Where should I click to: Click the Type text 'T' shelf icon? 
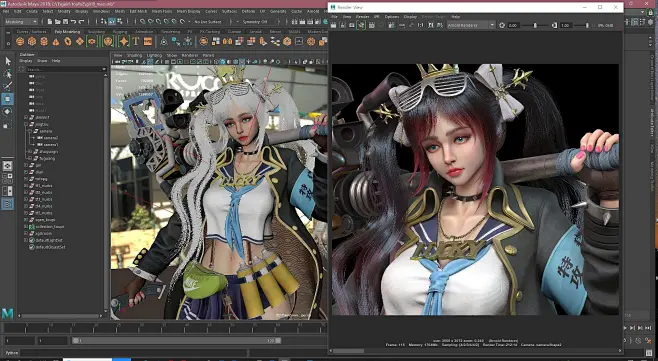click(136, 41)
